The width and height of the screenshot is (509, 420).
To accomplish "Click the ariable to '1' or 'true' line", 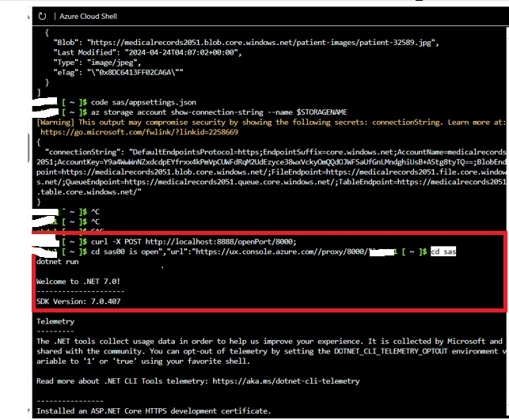I will click(x=143, y=361).
